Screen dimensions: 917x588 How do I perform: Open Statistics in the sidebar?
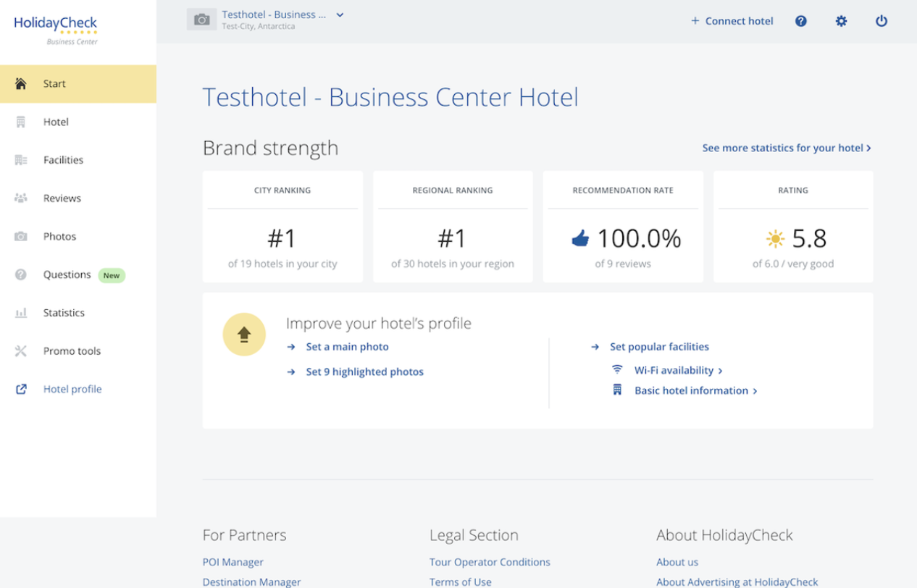click(64, 313)
